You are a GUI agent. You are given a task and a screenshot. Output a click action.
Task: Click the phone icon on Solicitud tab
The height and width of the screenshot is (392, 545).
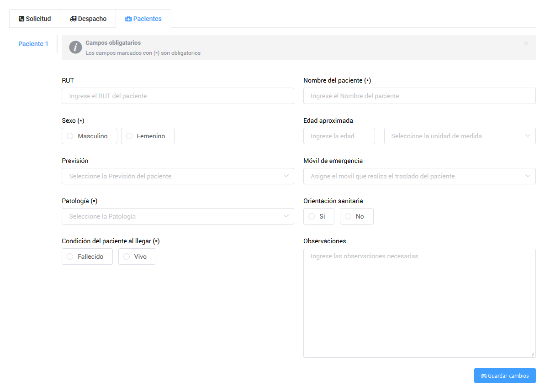(21, 19)
